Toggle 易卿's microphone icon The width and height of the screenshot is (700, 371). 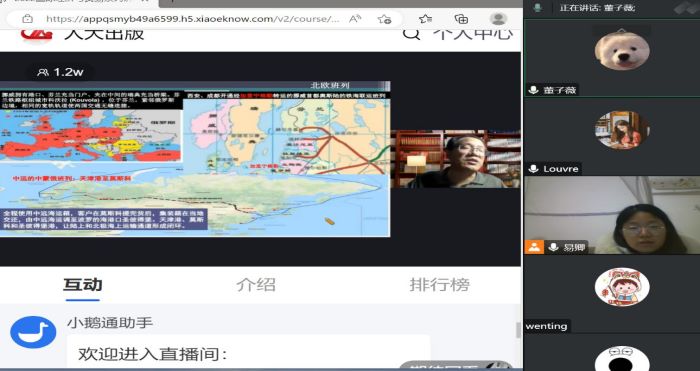pos(554,247)
